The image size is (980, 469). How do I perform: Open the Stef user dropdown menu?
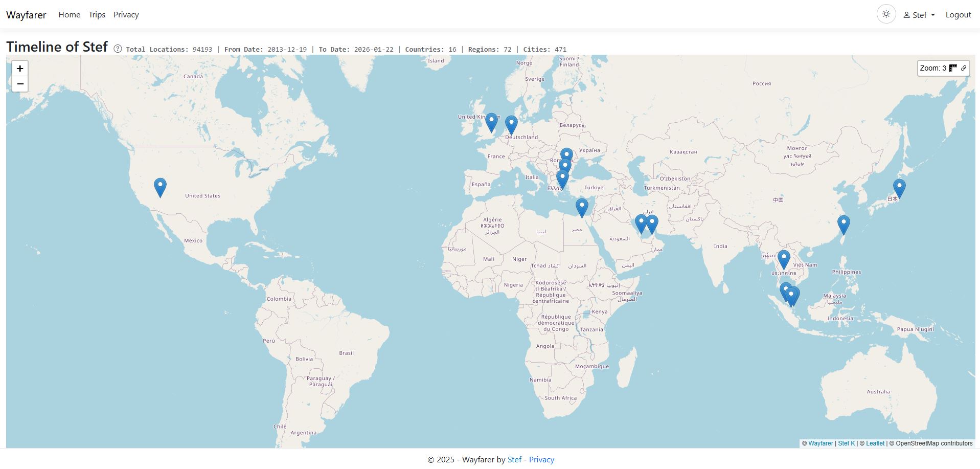coord(919,15)
